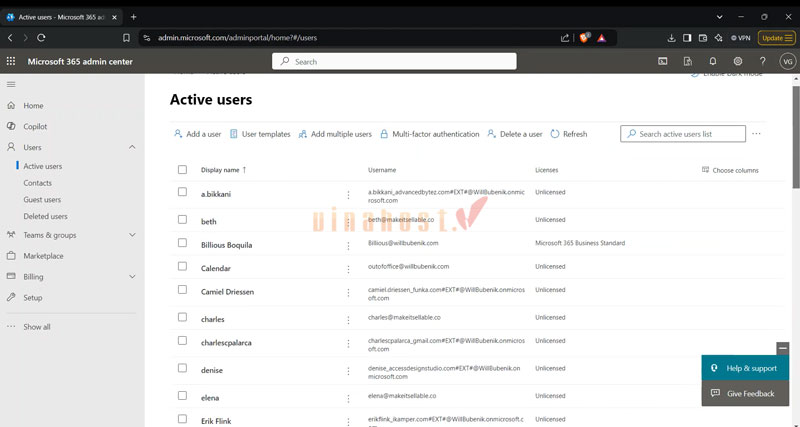
Task: Open the browser tab search dropdown arrow
Action: [719, 17]
